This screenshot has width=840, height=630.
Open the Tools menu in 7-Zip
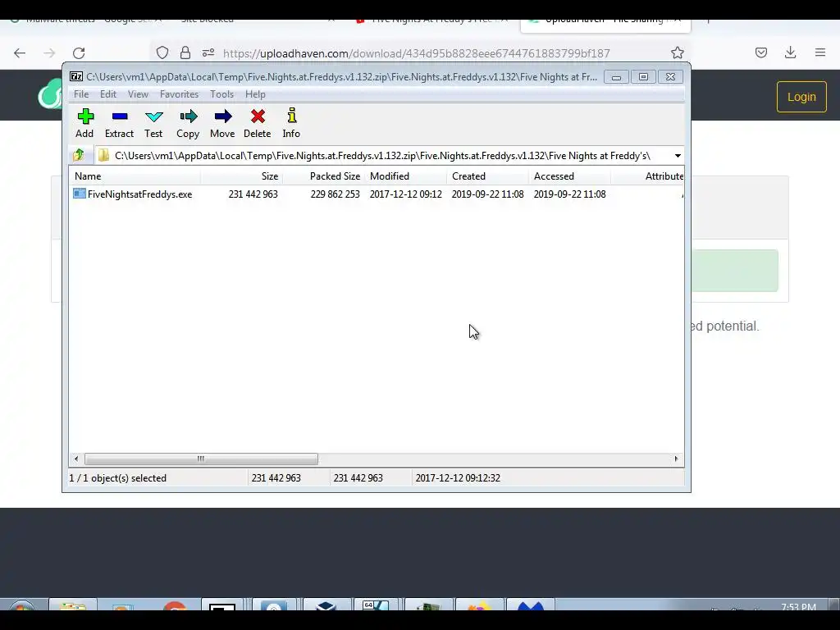[x=221, y=94]
